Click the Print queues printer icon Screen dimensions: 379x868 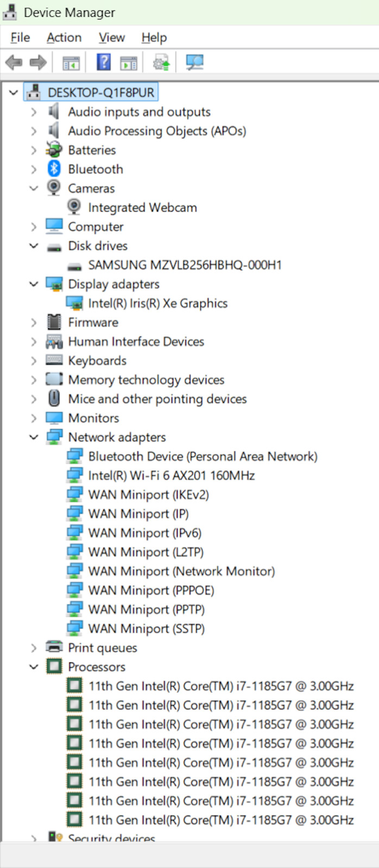(54, 647)
